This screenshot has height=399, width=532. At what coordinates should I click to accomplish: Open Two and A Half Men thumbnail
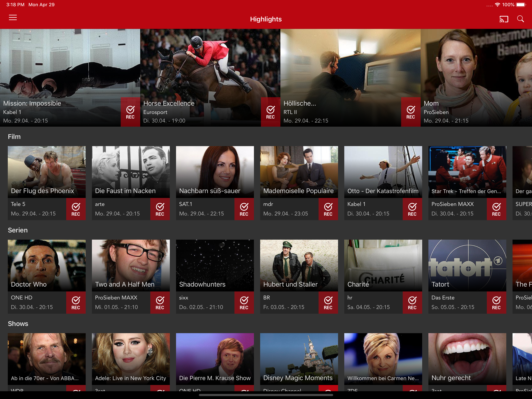(131, 265)
